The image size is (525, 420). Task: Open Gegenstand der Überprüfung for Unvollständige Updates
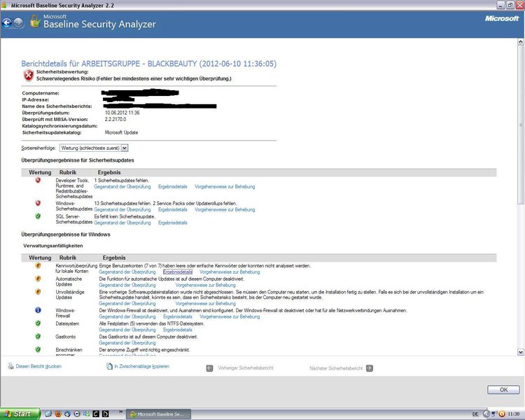coord(127,303)
